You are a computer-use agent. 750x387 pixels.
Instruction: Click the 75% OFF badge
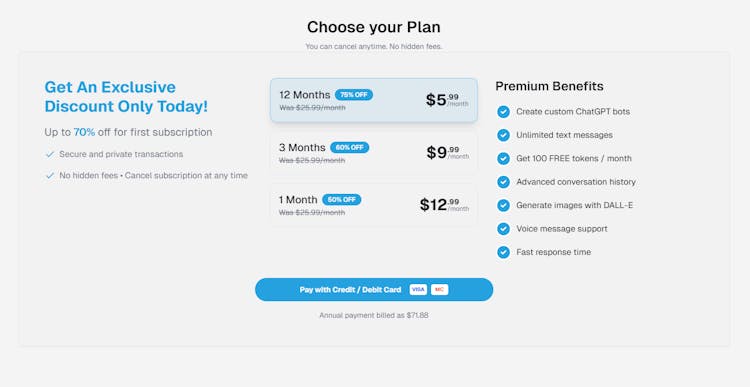point(354,95)
